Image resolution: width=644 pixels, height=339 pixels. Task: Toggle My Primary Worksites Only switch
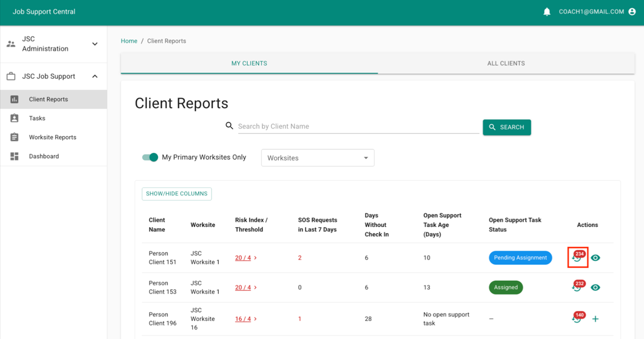150,157
